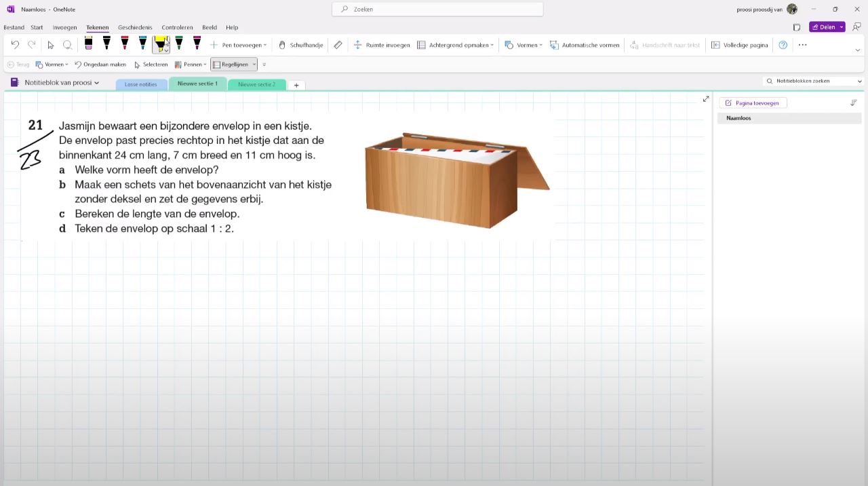Open the Help tab
Image resolution: width=868 pixels, height=486 pixels.
click(x=232, y=27)
